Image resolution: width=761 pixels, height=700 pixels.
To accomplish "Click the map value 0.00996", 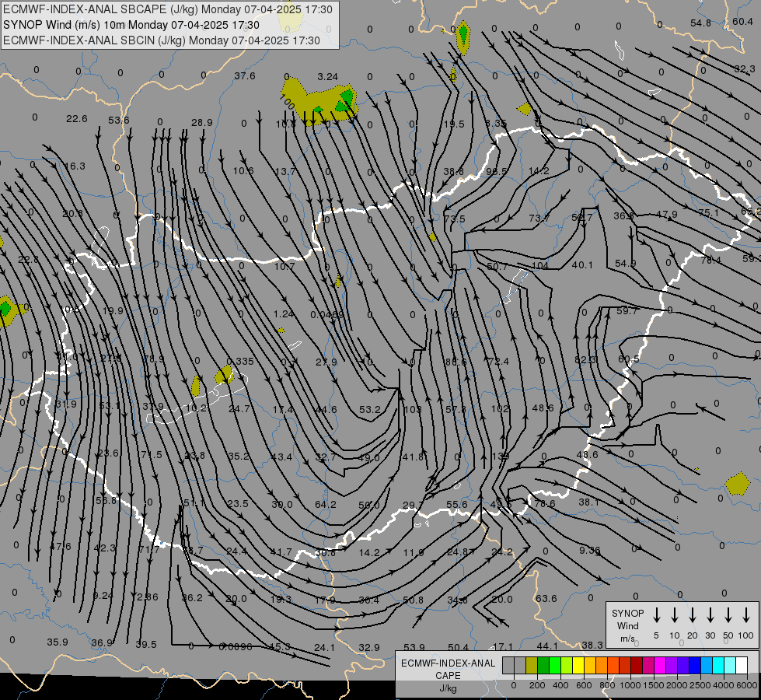I will (x=235, y=646).
